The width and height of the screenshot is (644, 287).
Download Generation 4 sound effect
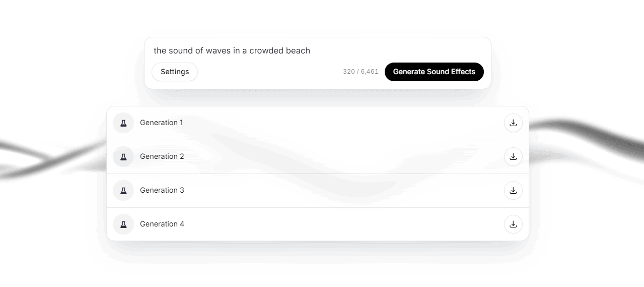point(513,224)
